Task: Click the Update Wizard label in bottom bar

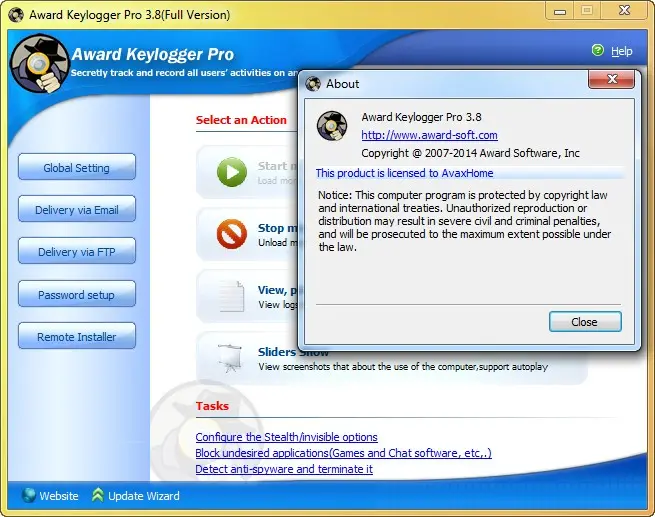Action: [x=144, y=496]
